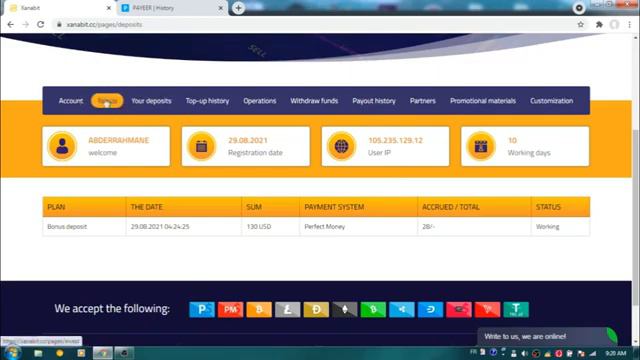
Task: Open Promotional materials
Action: [483, 101]
